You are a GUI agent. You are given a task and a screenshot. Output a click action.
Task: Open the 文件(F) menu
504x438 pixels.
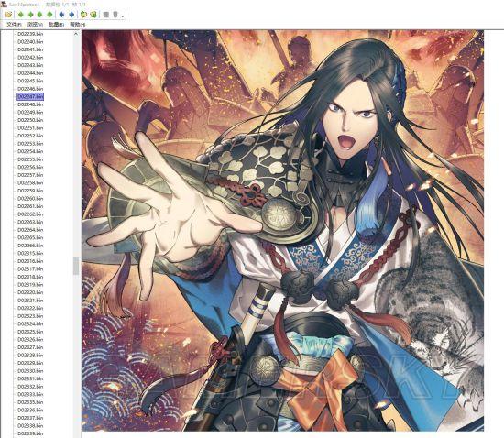click(14, 25)
